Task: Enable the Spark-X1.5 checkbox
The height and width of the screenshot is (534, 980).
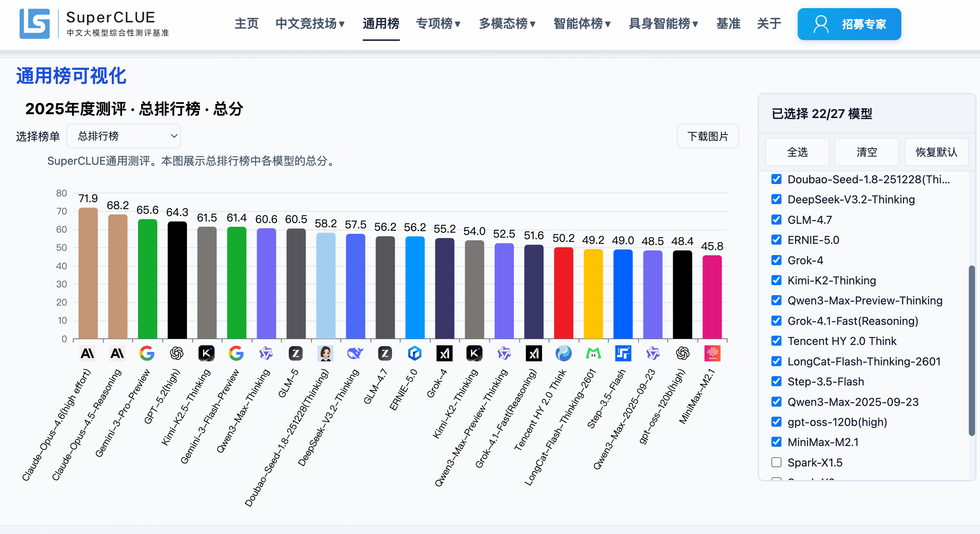Action: [x=776, y=462]
